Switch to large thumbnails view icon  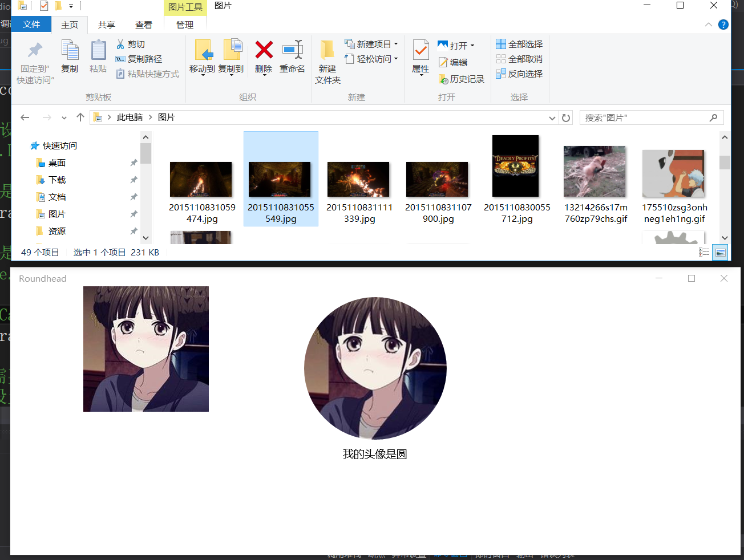click(x=720, y=252)
